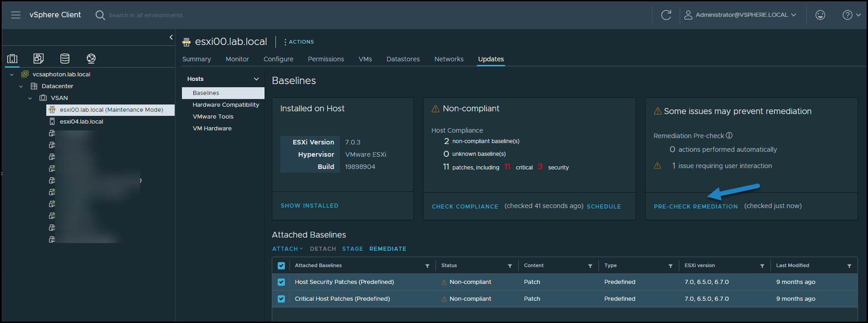This screenshot has height=323, width=868.
Task: Click the REMEDIATE button
Action: click(387, 249)
